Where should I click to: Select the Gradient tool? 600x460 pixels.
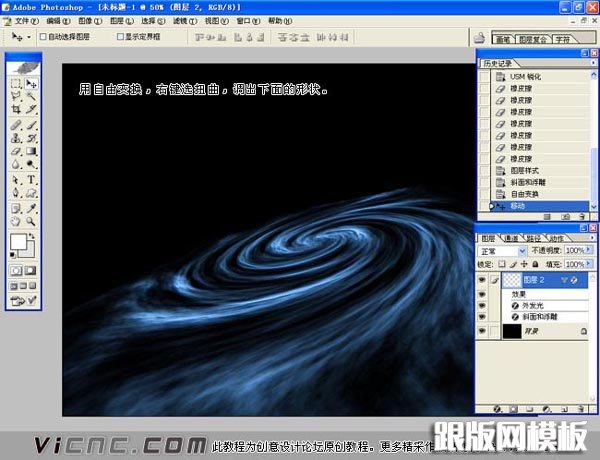[31, 151]
